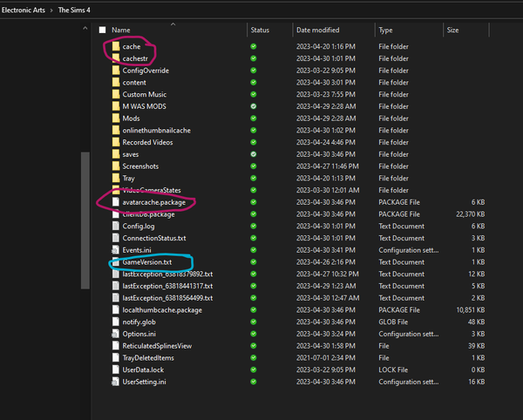Expand the breadcrumb chevron after Electronic Arts
The width and height of the screenshot is (523, 420).
51,10
